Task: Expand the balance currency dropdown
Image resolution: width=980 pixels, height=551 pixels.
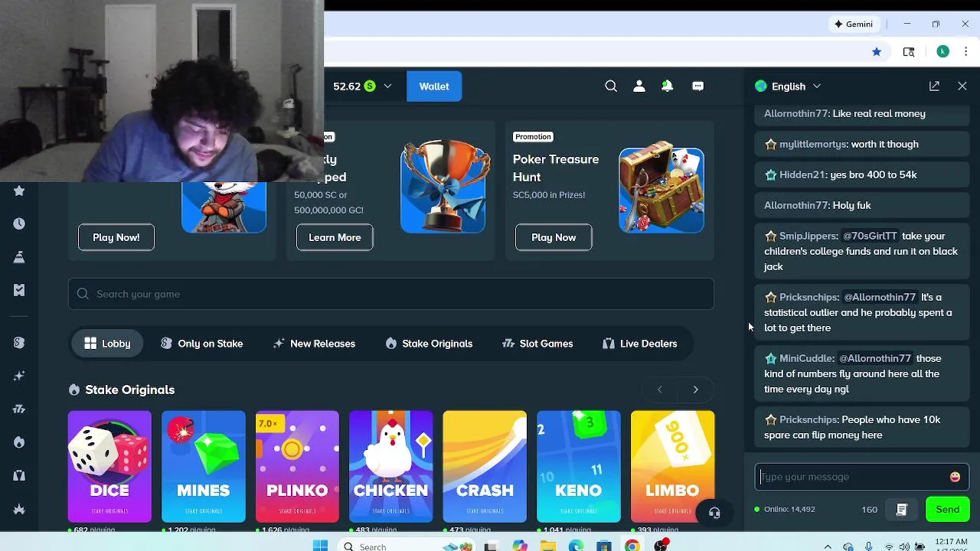Action: (x=387, y=86)
